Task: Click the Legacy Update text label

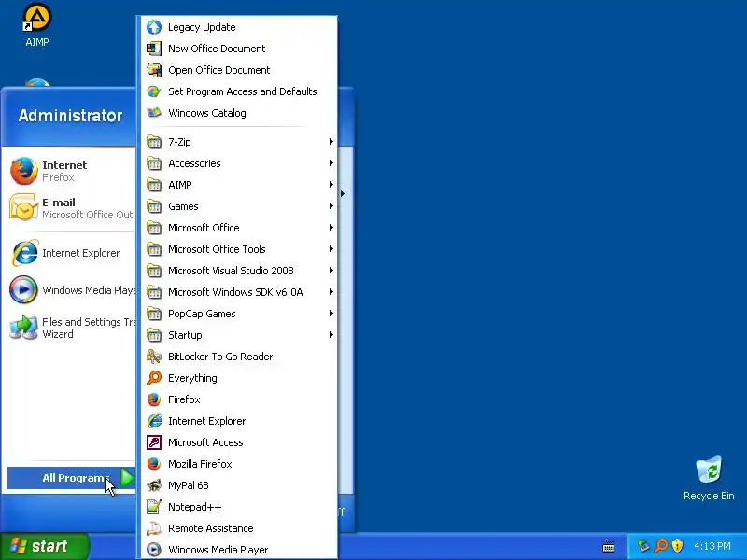Action: click(202, 27)
